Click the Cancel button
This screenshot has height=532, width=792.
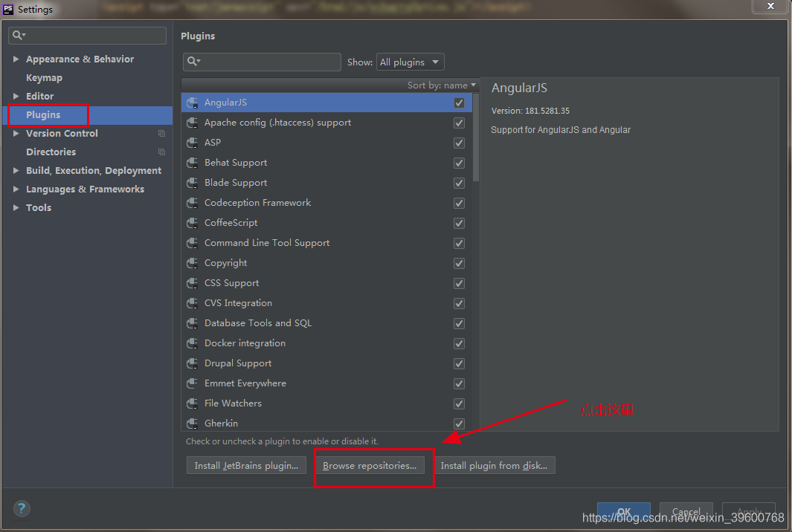click(686, 511)
